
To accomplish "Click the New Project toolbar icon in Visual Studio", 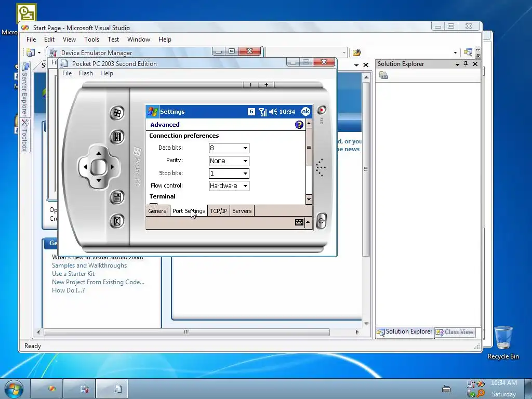I will (x=31, y=52).
